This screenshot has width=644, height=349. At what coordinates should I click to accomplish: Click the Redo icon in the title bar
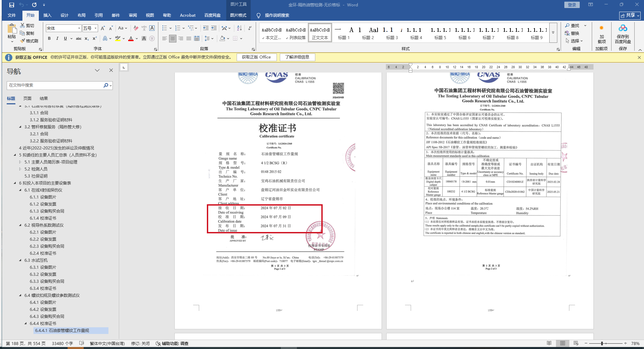[x=34, y=5]
